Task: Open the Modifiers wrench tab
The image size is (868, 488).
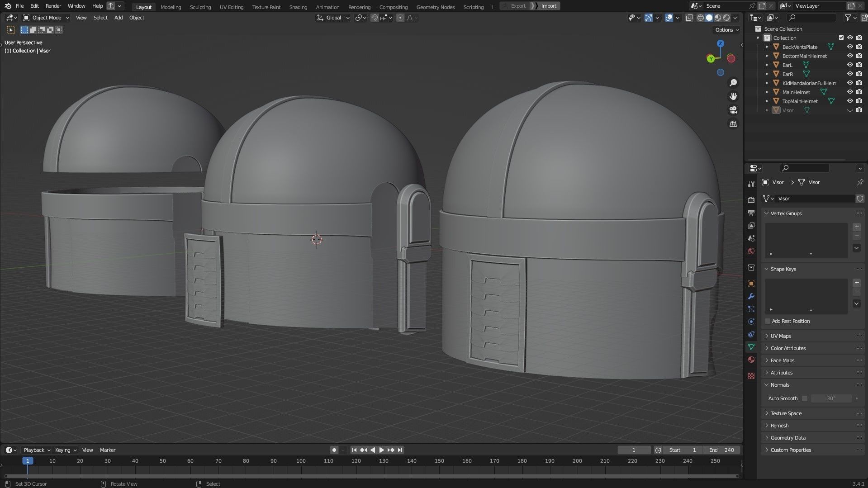Action: (x=751, y=296)
